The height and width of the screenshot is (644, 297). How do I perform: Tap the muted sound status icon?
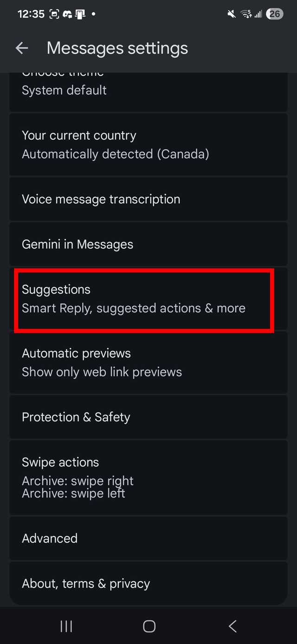232,14
